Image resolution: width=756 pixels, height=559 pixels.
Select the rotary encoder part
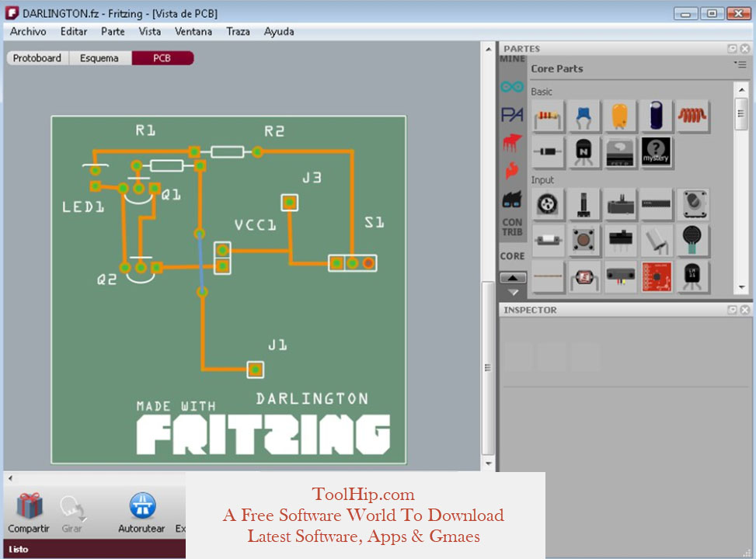pyautogui.click(x=692, y=204)
